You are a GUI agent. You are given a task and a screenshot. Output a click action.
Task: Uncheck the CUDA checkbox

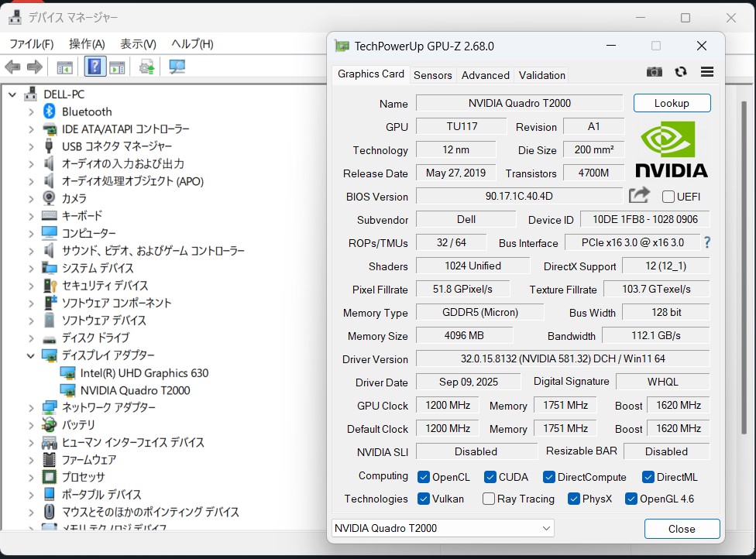click(490, 477)
